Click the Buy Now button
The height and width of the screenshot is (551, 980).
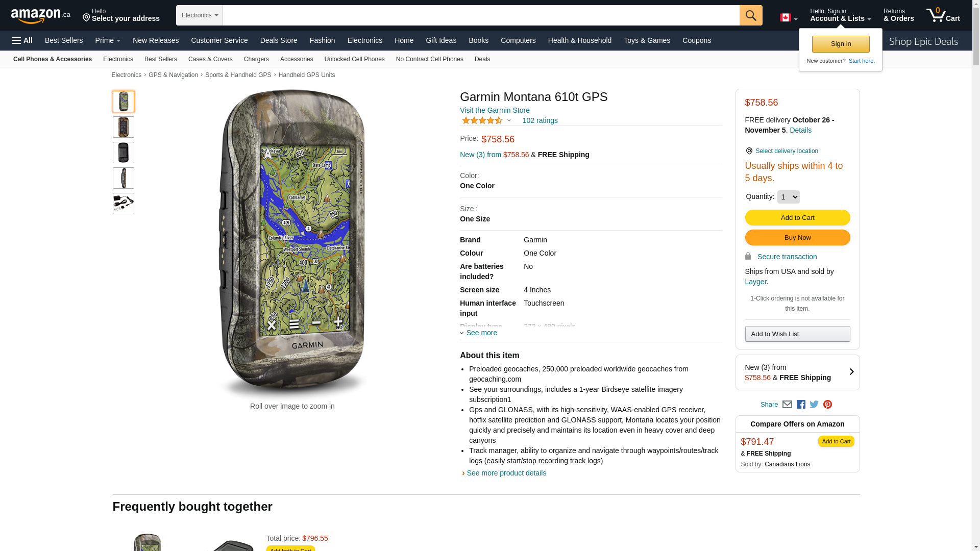coord(797,238)
